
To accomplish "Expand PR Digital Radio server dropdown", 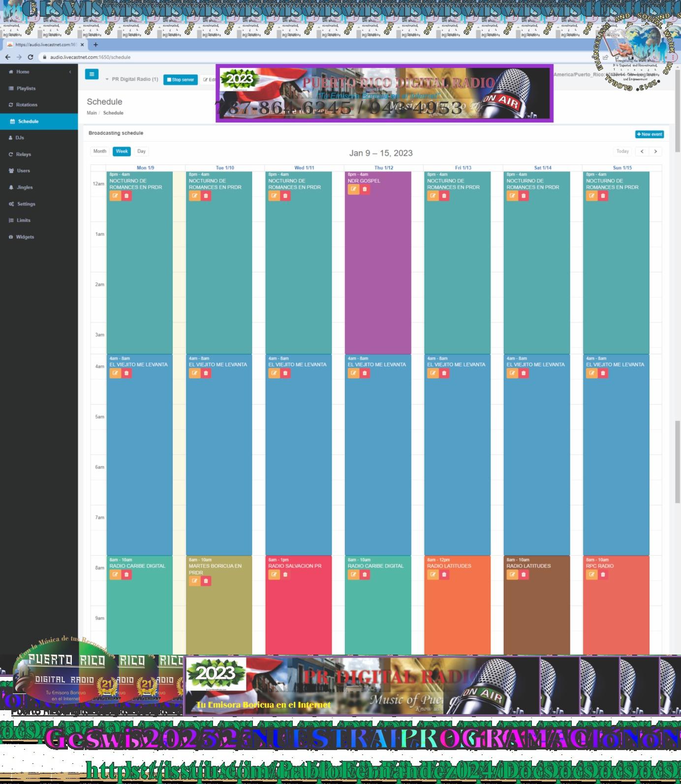I will click(132, 79).
